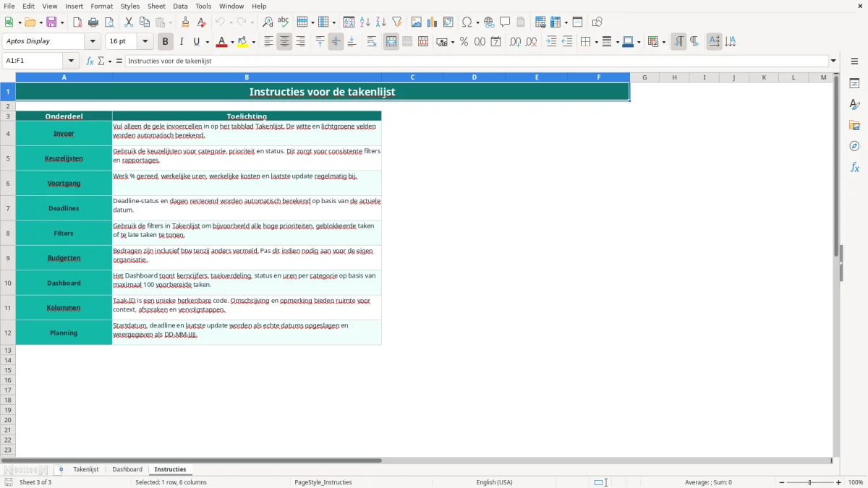868x488 pixels.
Task: Click the Increase Indent icon
Action: pos(551,42)
